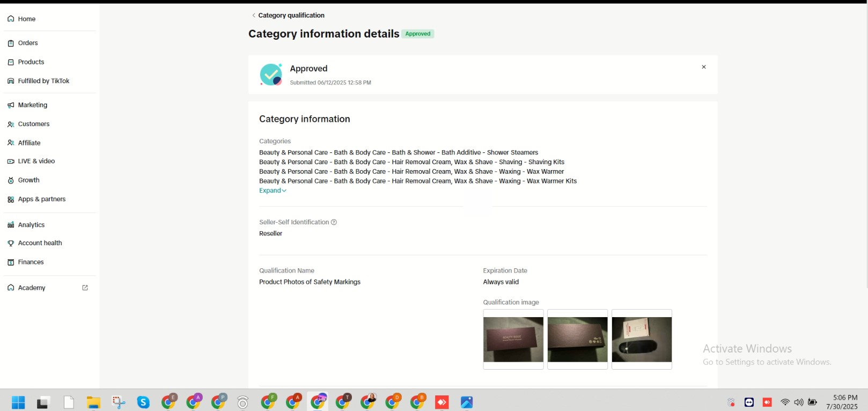
Task: Click the Affiliate people icon
Action: point(11,143)
